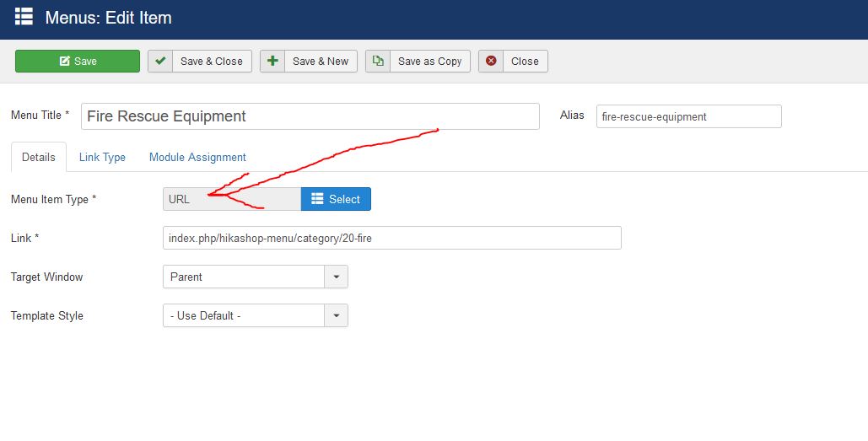Click the Menus: Edit Item heading

coord(109,18)
